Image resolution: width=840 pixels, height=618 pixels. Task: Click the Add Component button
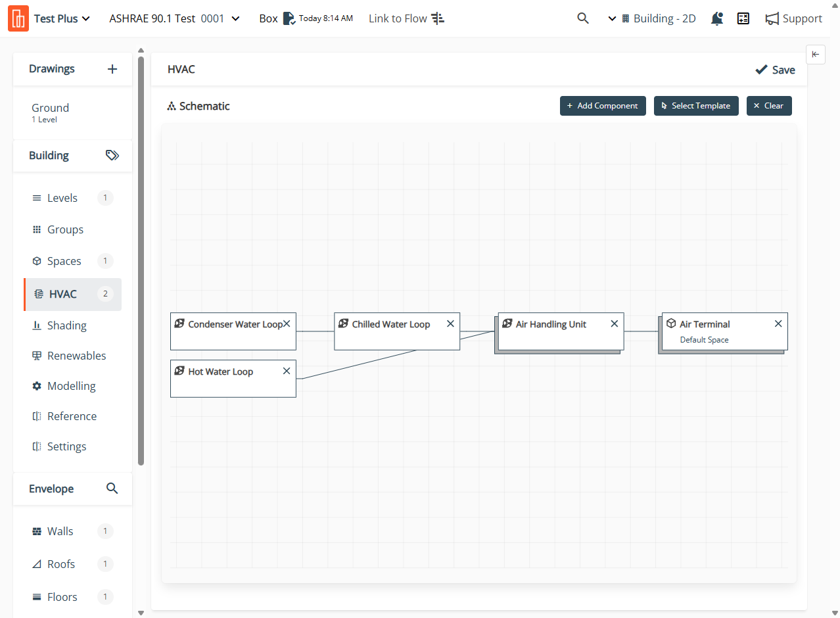tap(603, 106)
